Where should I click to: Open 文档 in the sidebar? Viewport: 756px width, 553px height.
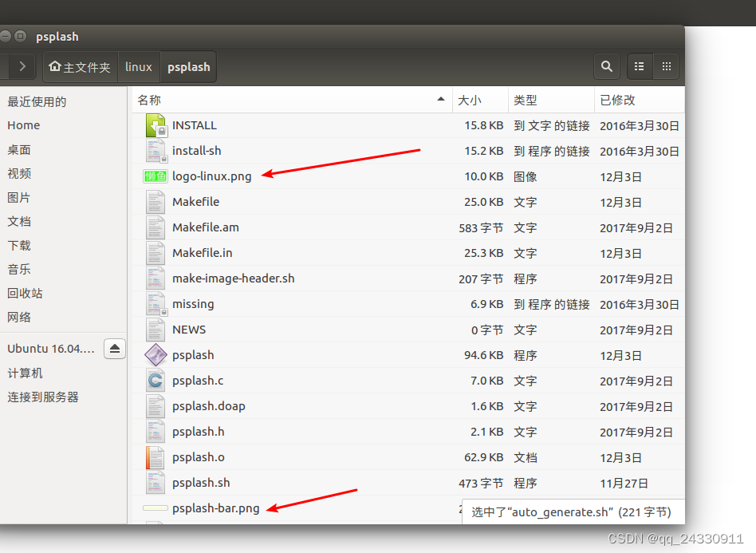tap(19, 222)
